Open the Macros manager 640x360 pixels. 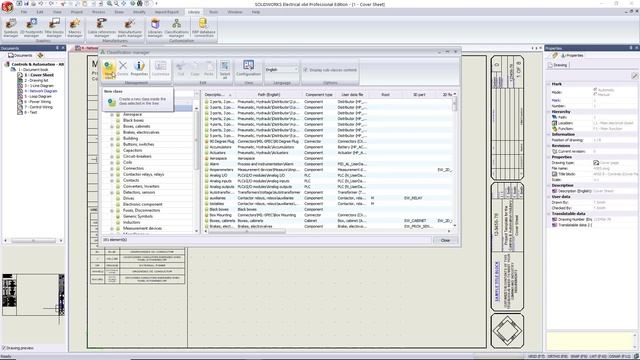75,28
